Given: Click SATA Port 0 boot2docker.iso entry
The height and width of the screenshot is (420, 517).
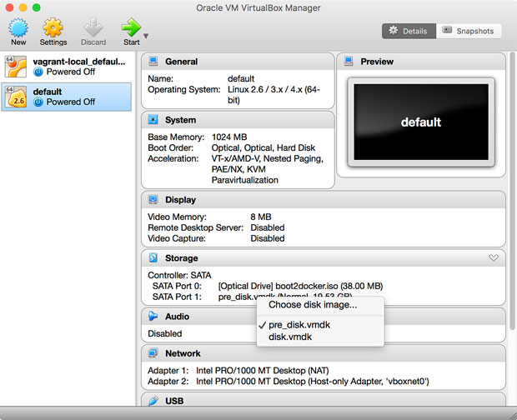Looking at the screenshot, I should click(300, 286).
